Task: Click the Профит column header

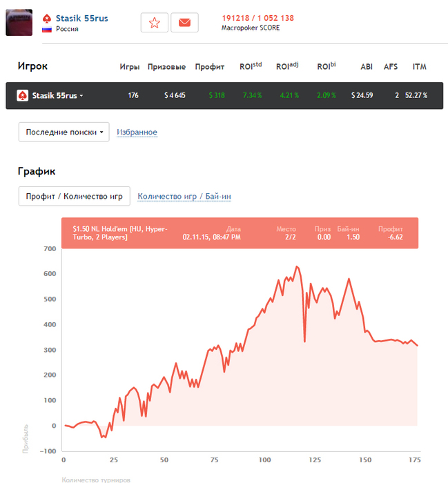Action: pyautogui.click(x=210, y=67)
